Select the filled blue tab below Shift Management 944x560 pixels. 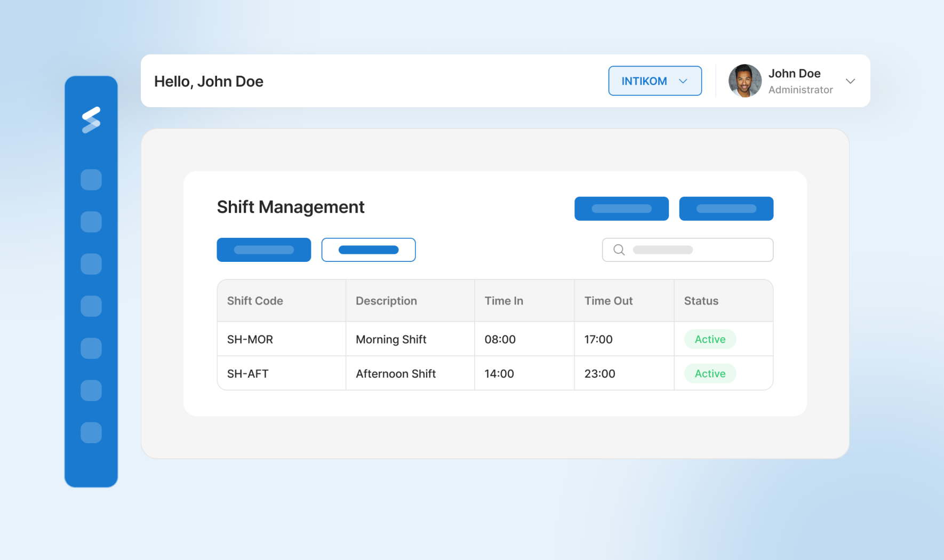pyautogui.click(x=263, y=250)
